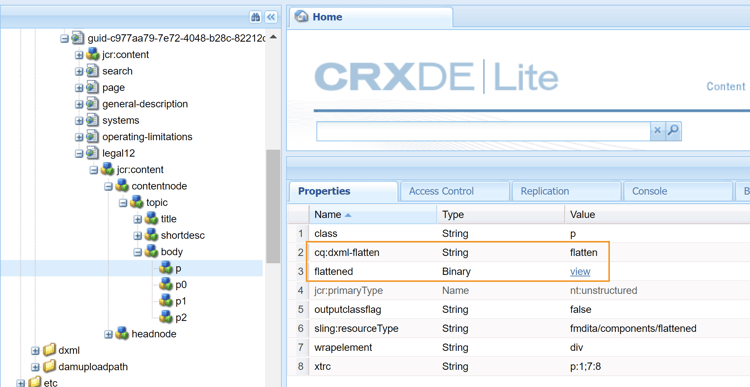Image resolution: width=750 pixels, height=387 pixels.
Task: Select the damuploadpath folder icon
Action: coord(50,367)
